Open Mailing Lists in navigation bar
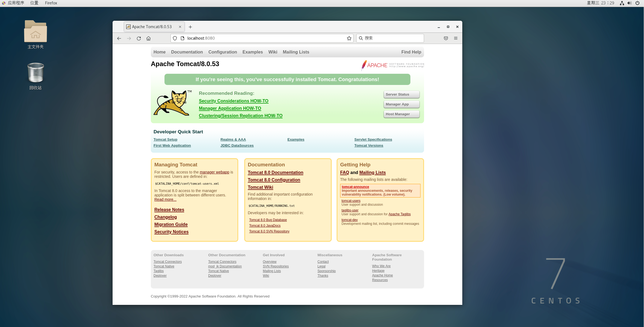This screenshot has height=327, width=644. click(296, 52)
